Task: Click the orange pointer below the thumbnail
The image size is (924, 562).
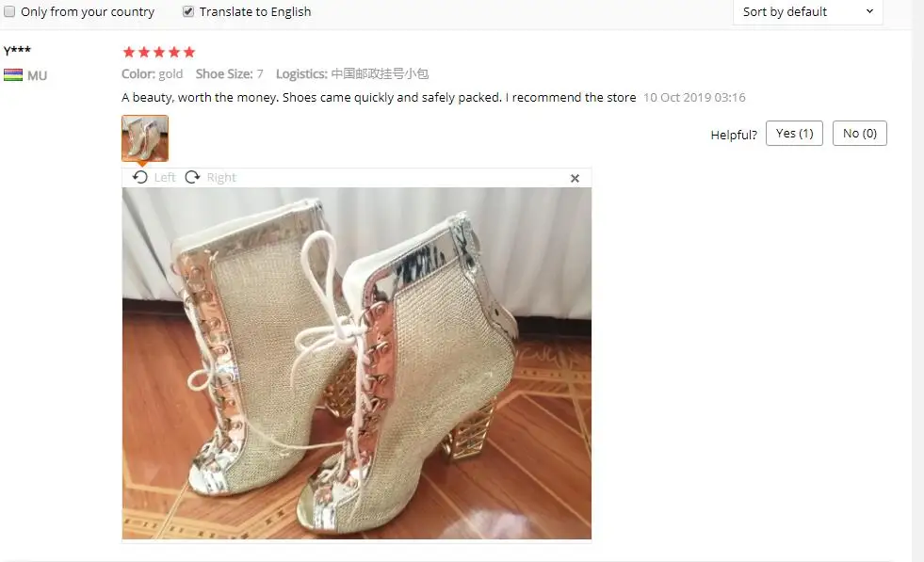Action: coord(142,164)
